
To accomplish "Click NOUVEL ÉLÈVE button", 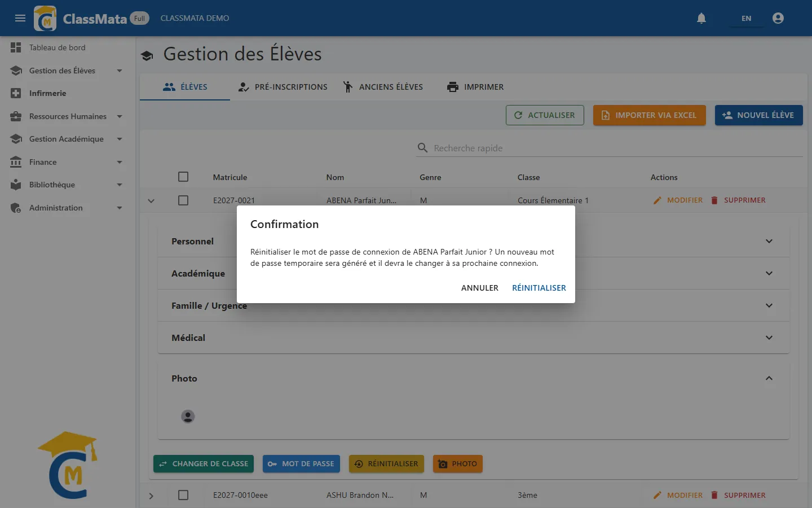I will click(758, 115).
